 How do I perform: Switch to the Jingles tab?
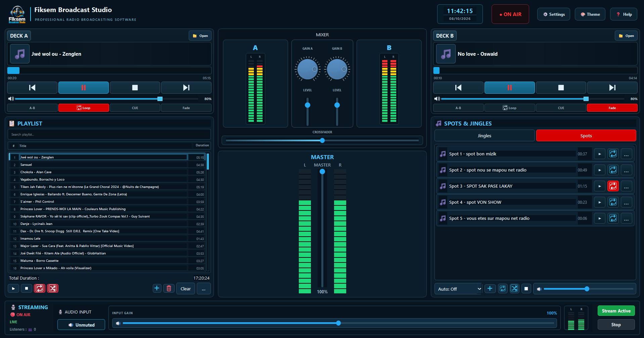coord(484,136)
